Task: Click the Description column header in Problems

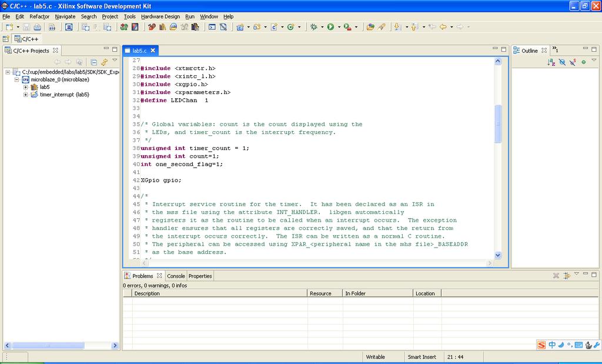Action: pos(220,293)
